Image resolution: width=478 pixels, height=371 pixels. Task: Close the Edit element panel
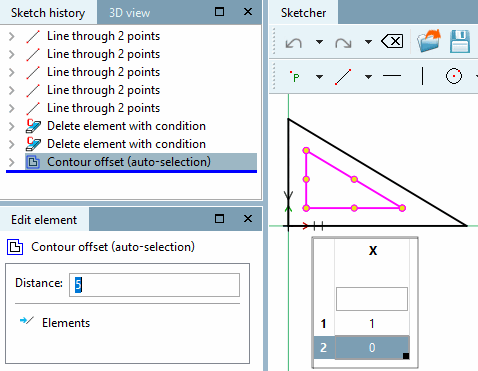coord(248,219)
